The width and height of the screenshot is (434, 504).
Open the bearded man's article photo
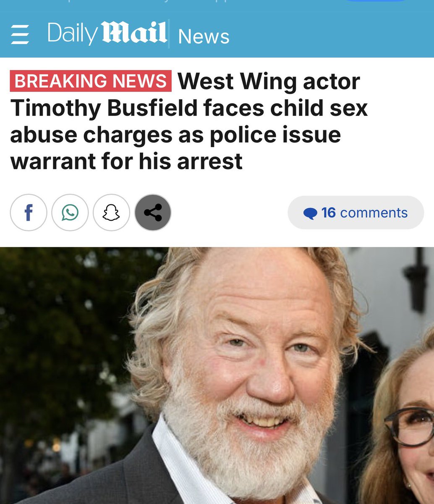pyautogui.click(x=217, y=375)
